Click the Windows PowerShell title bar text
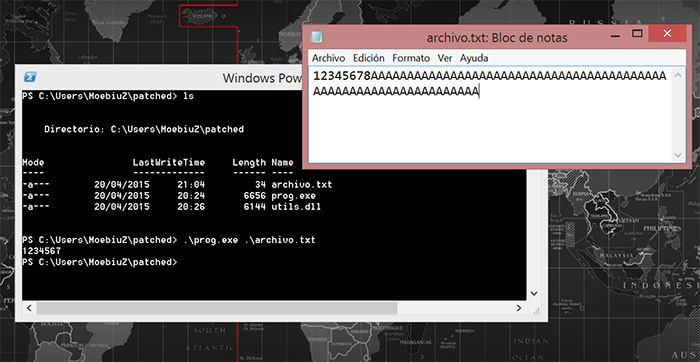 coord(262,78)
